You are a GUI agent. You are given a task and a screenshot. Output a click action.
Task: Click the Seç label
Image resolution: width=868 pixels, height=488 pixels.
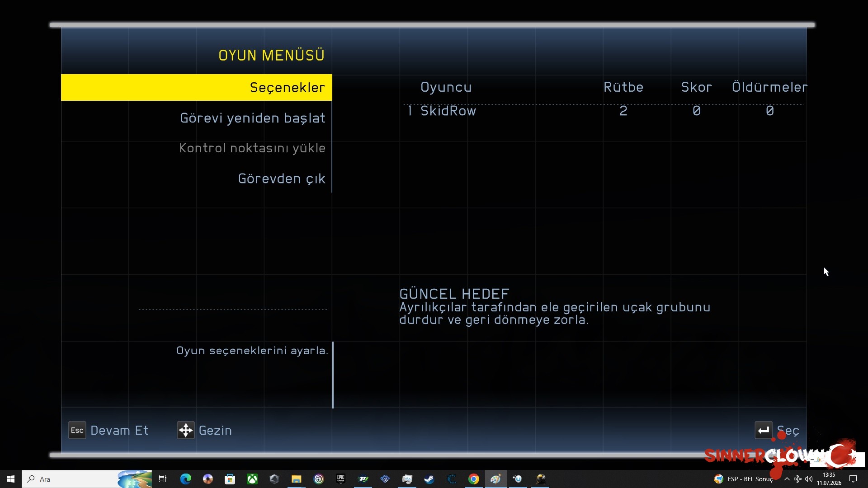pos(788,431)
